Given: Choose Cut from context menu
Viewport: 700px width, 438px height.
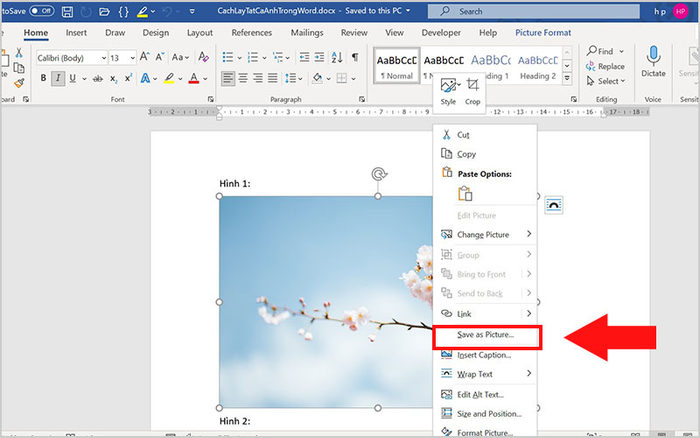Looking at the screenshot, I should 485,135.
